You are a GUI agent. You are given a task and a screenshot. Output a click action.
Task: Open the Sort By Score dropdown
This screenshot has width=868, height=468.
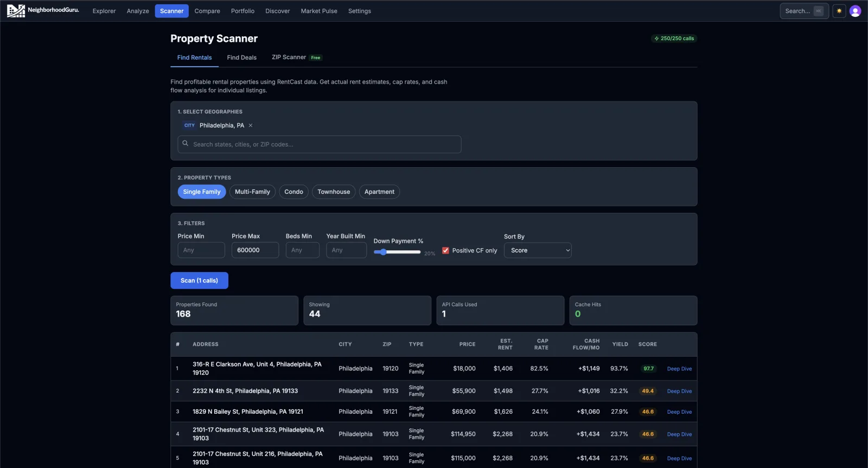[x=538, y=250]
